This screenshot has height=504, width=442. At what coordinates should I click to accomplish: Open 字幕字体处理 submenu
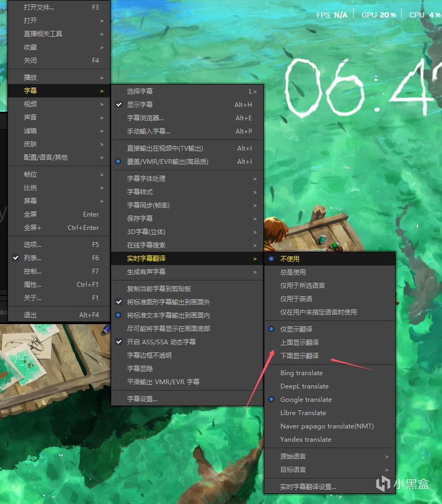(x=187, y=178)
